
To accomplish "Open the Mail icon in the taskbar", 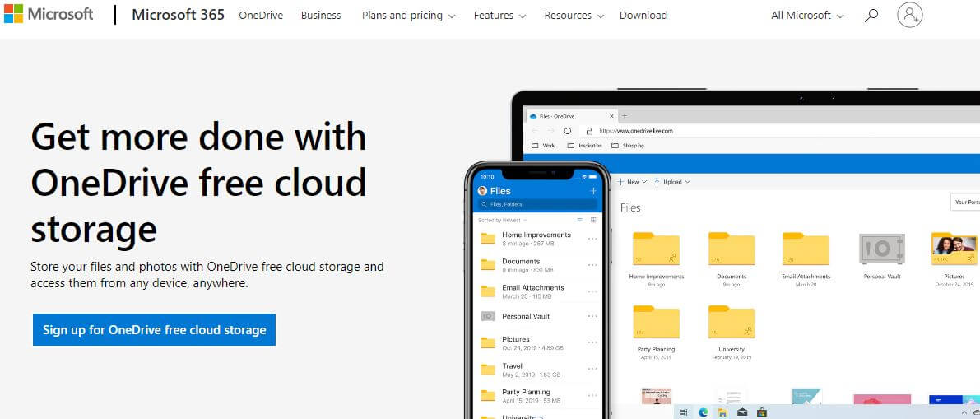I will pyautogui.click(x=742, y=412).
